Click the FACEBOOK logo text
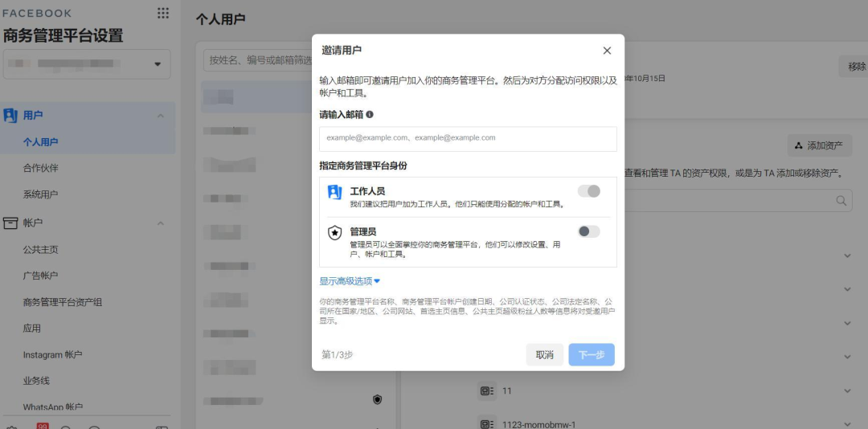The height and width of the screenshot is (429, 868). (x=37, y=13)
